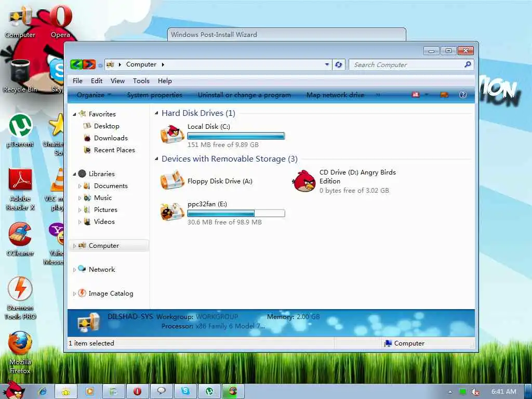Click the Skype taskbar button
Image resolution: width=532 pixels, height=399 pixels.
pos(185,392)
